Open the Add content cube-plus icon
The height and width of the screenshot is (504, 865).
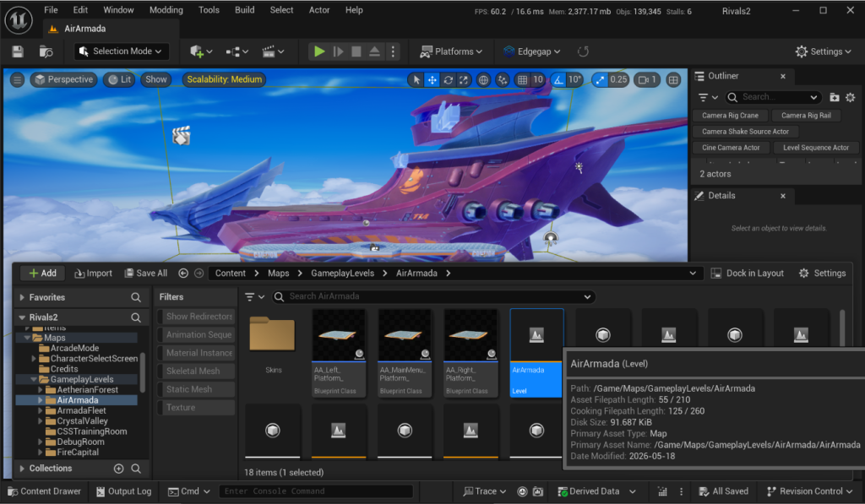tap(201, 51)
